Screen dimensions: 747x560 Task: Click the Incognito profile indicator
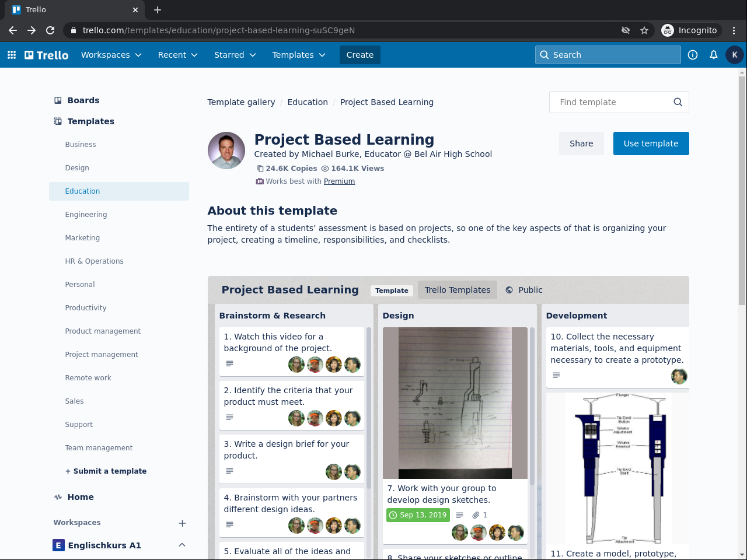click(x=690, y=30)
